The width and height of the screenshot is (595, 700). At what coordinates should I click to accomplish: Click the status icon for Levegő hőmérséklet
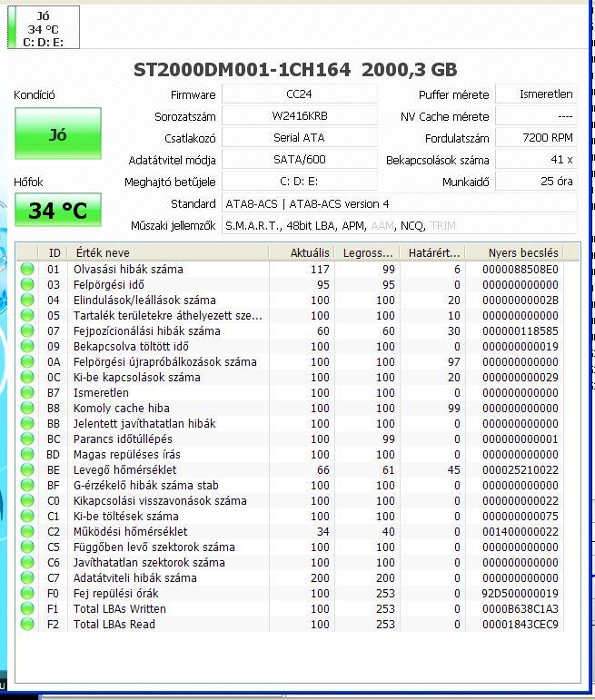coord(27,469)
